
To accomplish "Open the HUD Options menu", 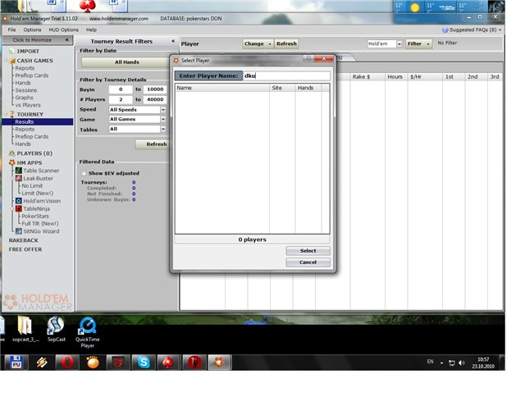I will (x=64, y=30).
